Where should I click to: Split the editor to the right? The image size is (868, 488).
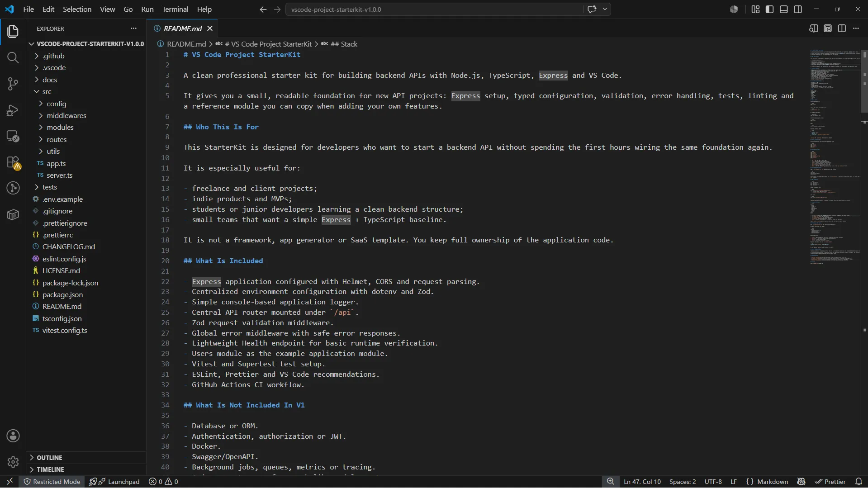pos(842,28)
